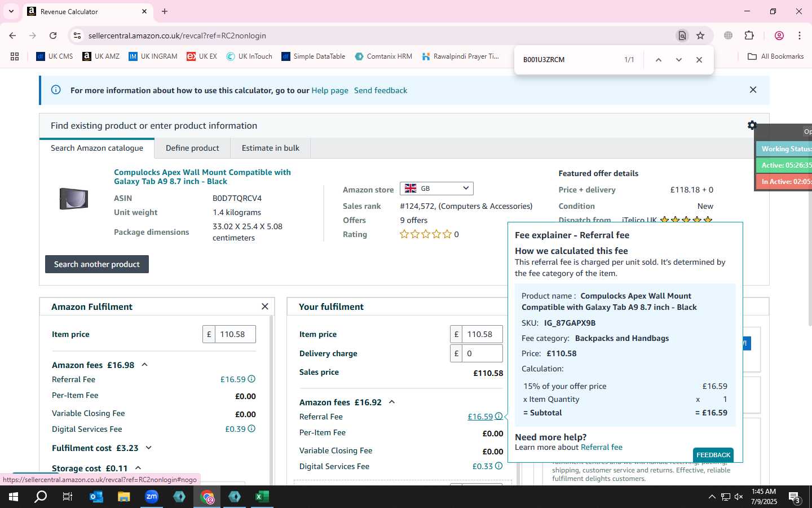Switch to the Estimate in bulk tab

click(271, 148)
